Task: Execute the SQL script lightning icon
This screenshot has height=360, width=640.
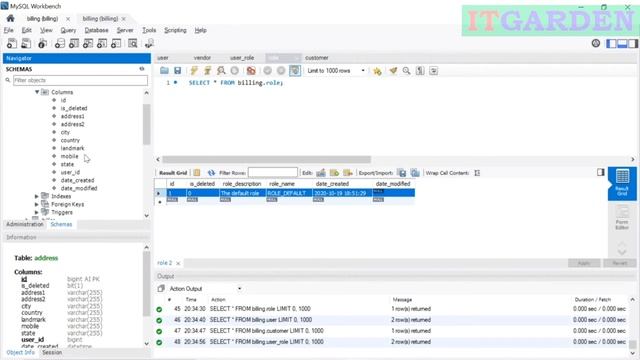Action: click(x=194, y=71)
